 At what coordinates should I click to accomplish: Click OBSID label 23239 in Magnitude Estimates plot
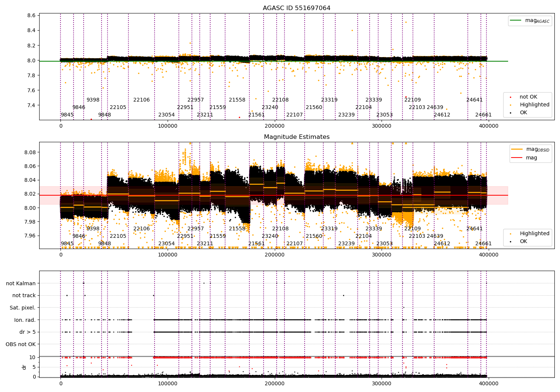pyautogui.click(x=346, y=243)
